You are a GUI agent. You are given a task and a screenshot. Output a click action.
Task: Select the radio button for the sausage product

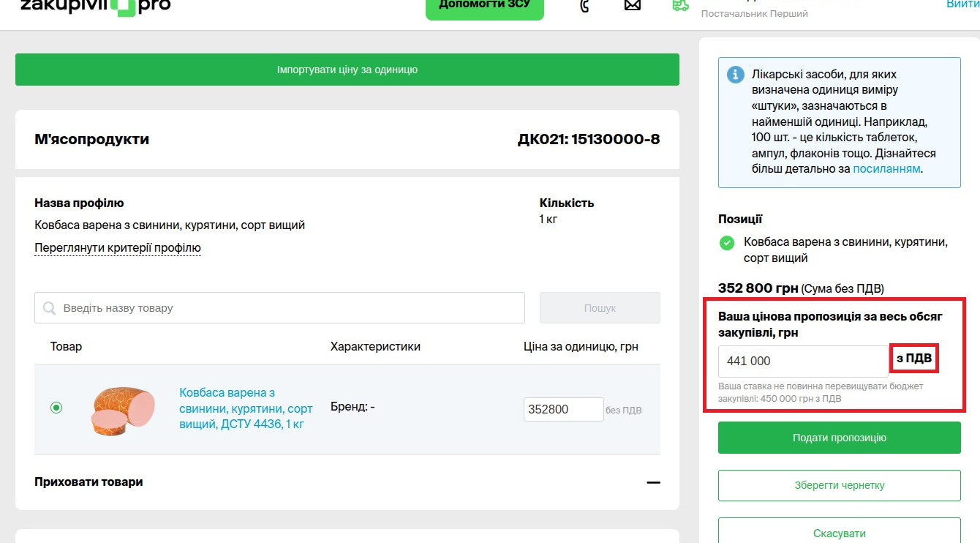[56, 408]
